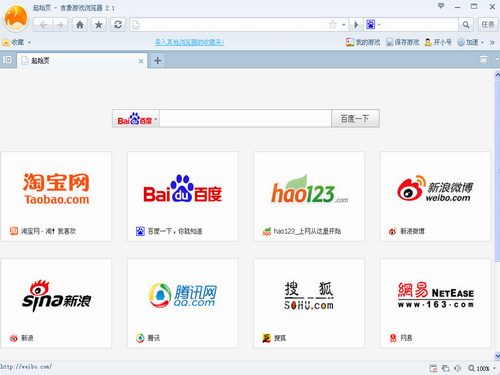The height and width of the screenshot is (375, 500).
Task: Click the trash closed-tabs icon in tab bar
Action: click(x=483, y=60)
